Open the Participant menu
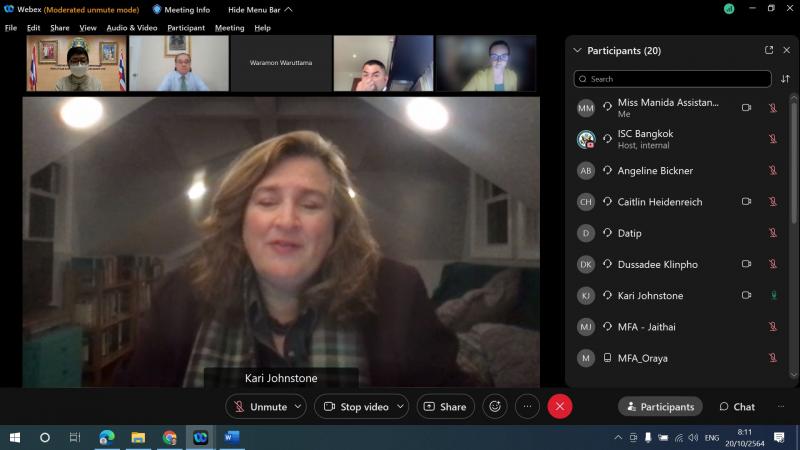The image size is (800, 450). 186,28
